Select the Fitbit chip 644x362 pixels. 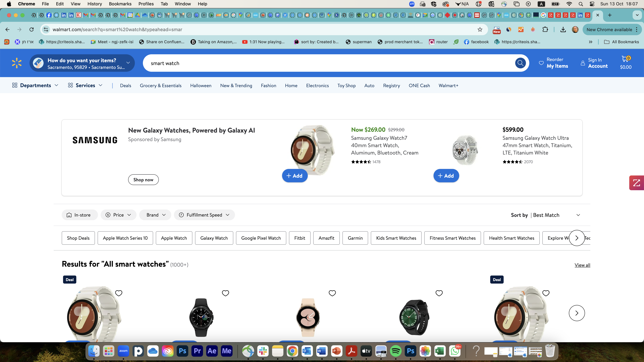300,238
